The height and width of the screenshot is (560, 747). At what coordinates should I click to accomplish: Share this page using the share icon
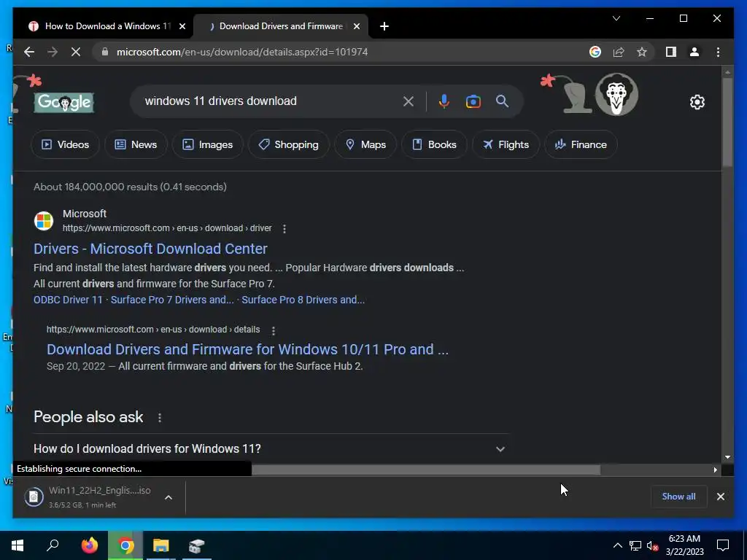619,52
